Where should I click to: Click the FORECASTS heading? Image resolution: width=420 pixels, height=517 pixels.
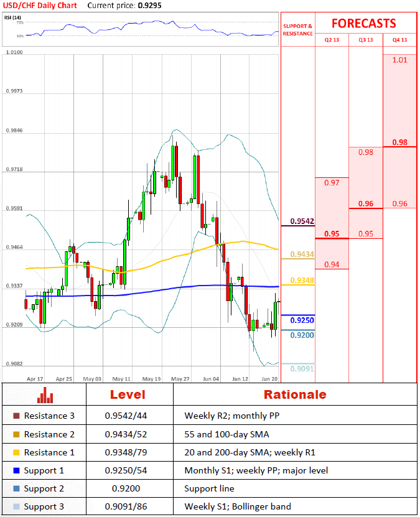[x=363, y=24]
